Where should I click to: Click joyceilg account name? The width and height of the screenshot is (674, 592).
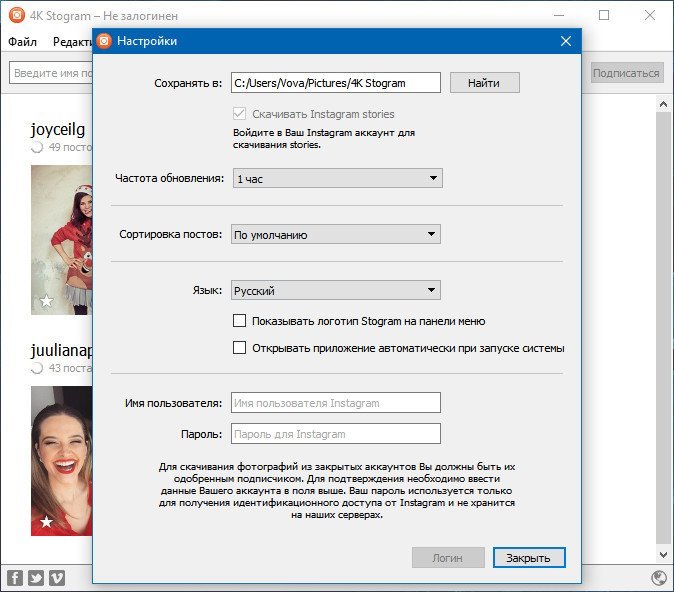tap(58, 129)
